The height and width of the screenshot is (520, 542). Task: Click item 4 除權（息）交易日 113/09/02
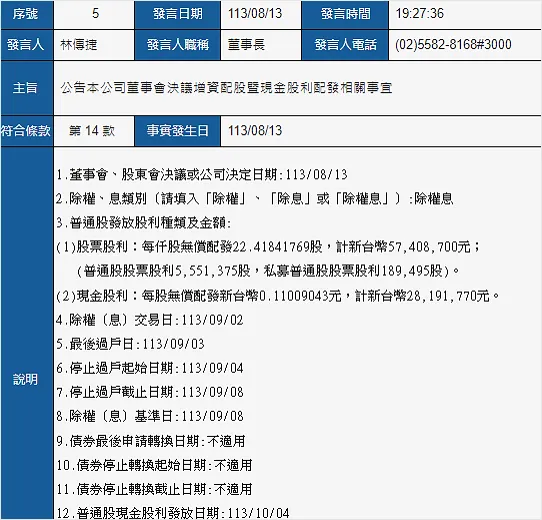150,320
